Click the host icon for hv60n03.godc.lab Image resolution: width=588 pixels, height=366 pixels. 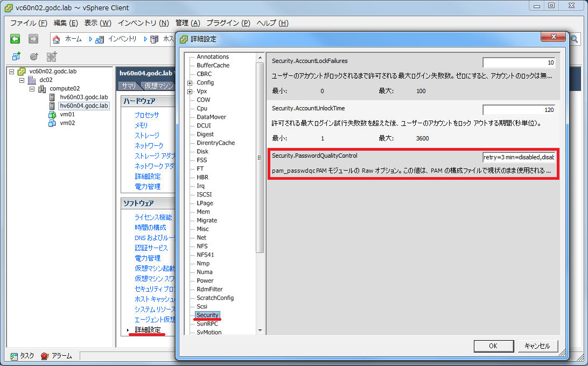[52, 97]
